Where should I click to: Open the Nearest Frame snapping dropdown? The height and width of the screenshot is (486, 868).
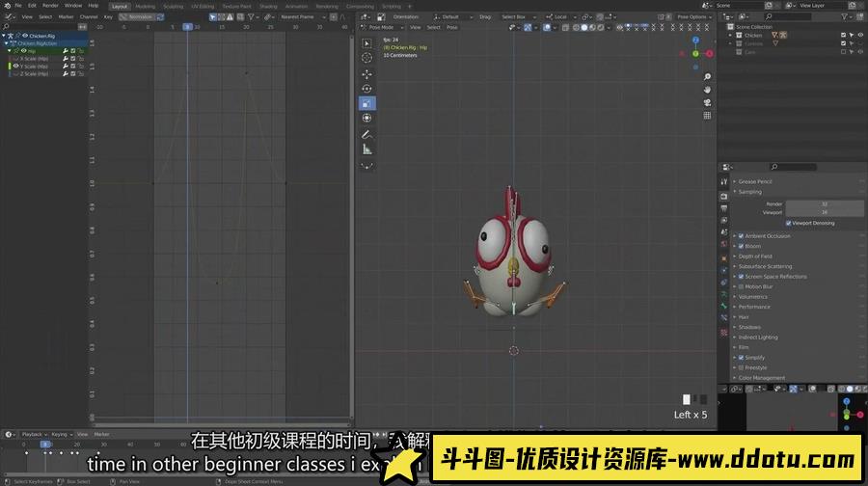tap(303, 17)
